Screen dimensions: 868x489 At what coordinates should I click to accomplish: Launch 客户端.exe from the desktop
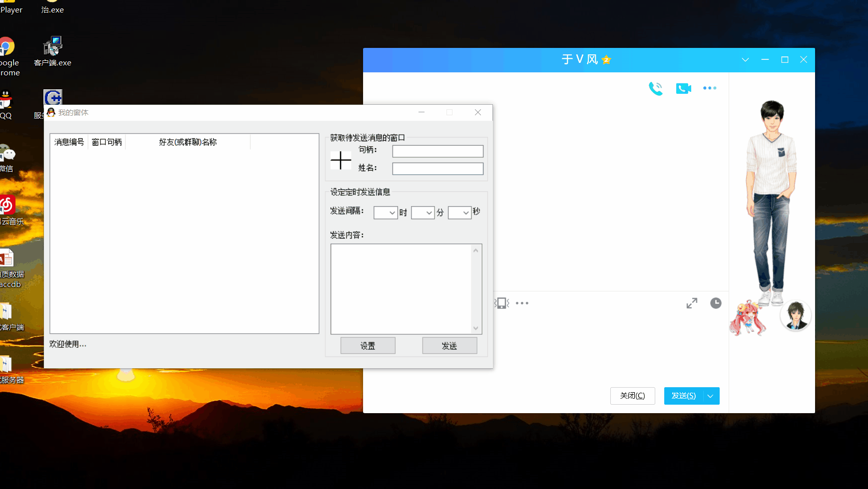pyautogui.click(x=52, y=45)
